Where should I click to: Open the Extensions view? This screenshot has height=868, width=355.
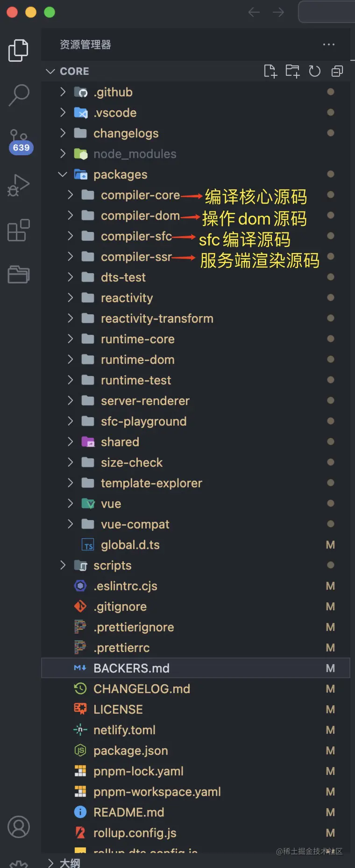point(19,230)
